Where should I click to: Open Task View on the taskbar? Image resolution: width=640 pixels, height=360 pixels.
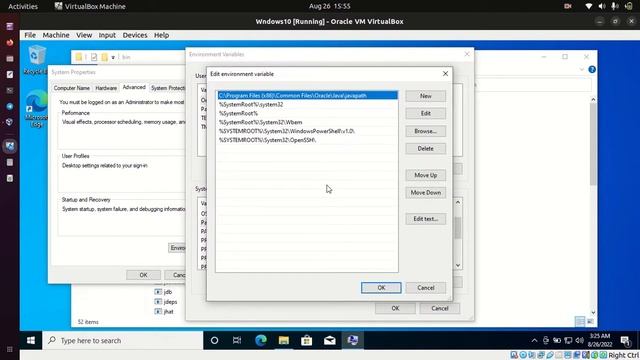point(237,340)
